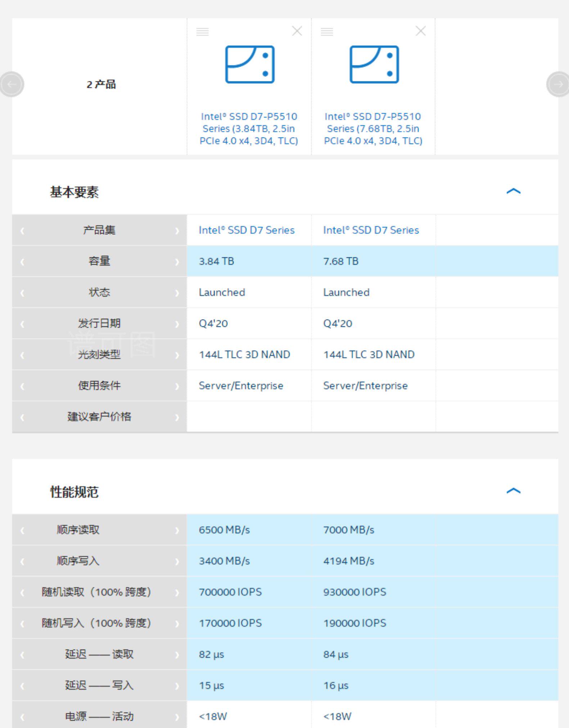Click the right arrow on 顺序读取 row
This screenshot has height=728, width=569.
(x=177, y=530)
